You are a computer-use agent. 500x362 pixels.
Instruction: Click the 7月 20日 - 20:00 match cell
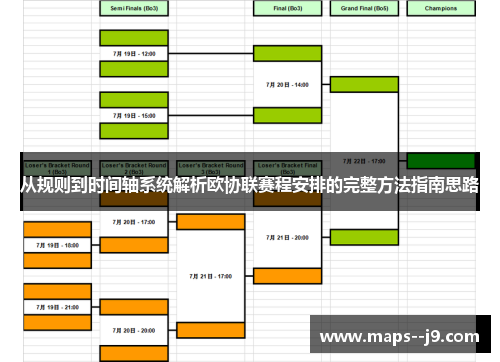(134, 331)
